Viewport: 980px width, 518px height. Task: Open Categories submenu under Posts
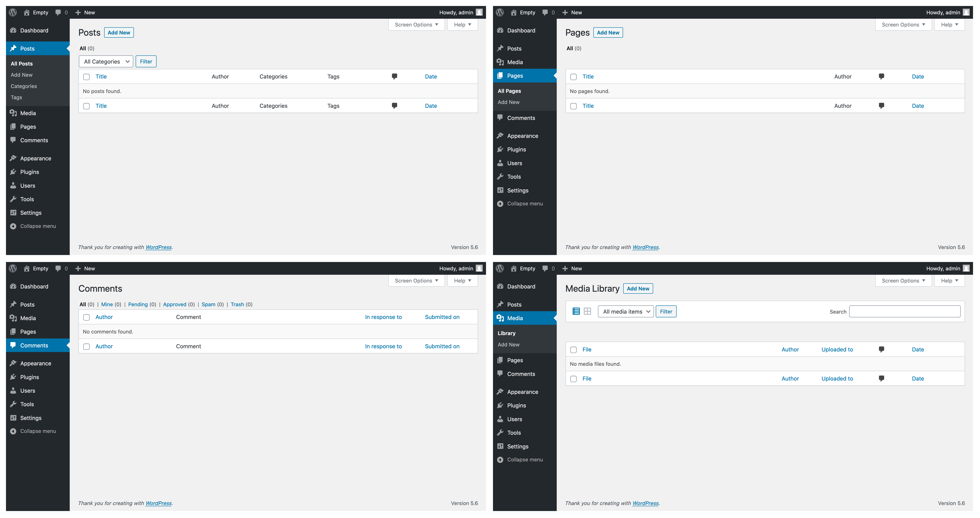[24, 86]
